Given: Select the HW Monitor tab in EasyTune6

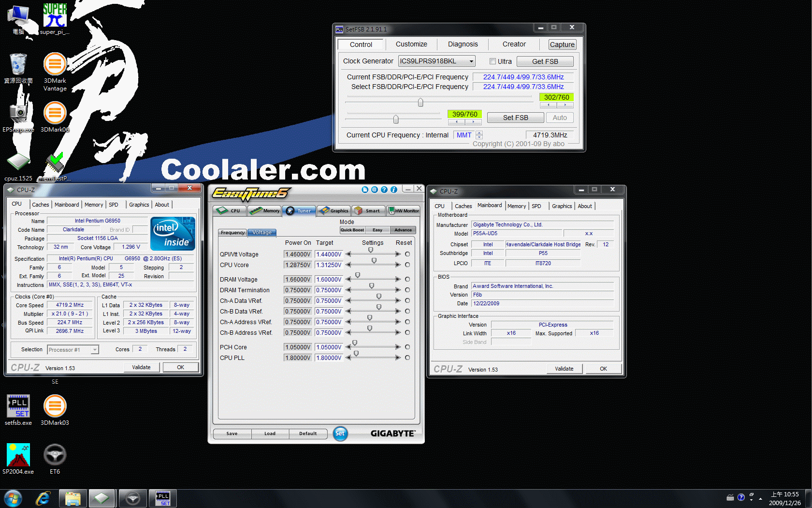Looking at the screenshot, I should coord(404,210).
